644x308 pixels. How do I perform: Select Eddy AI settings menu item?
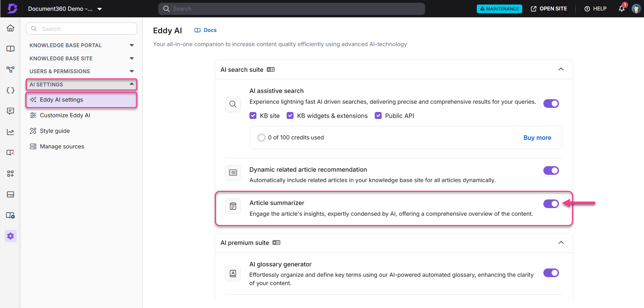[x=82, y=100]
